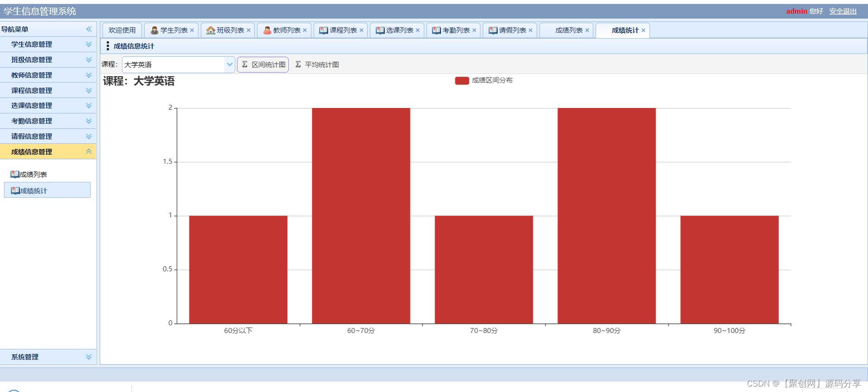Show the 区间统计图 chart
Viewport: 868px width, 392px height.
(263, 64)
